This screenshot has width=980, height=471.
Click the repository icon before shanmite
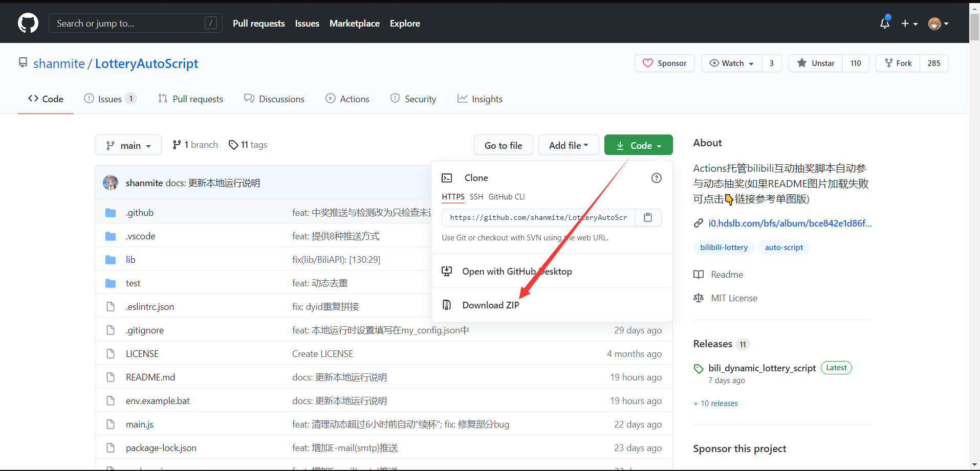23,62
